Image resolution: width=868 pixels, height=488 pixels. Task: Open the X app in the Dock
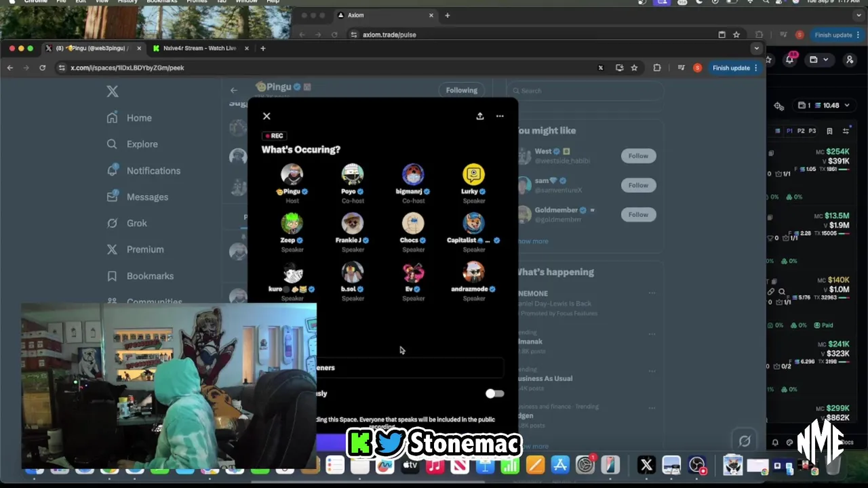(x=646, y=466)
